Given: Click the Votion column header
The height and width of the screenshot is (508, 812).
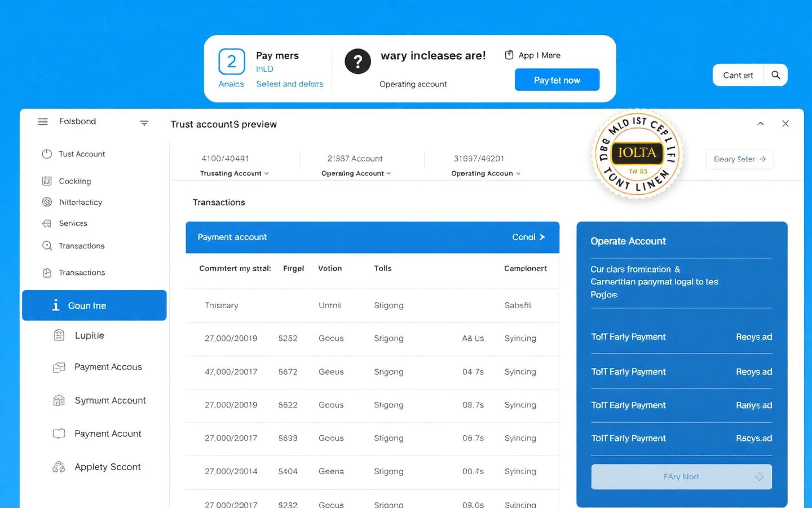Looking at the screenshot, I should 330,269.
